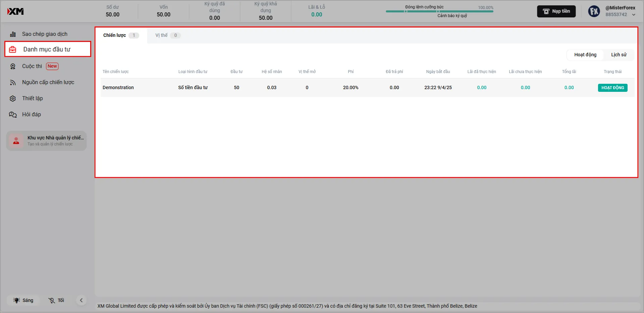
Task: Switch to Sáng light theme
Action: (x=23, y=300)
